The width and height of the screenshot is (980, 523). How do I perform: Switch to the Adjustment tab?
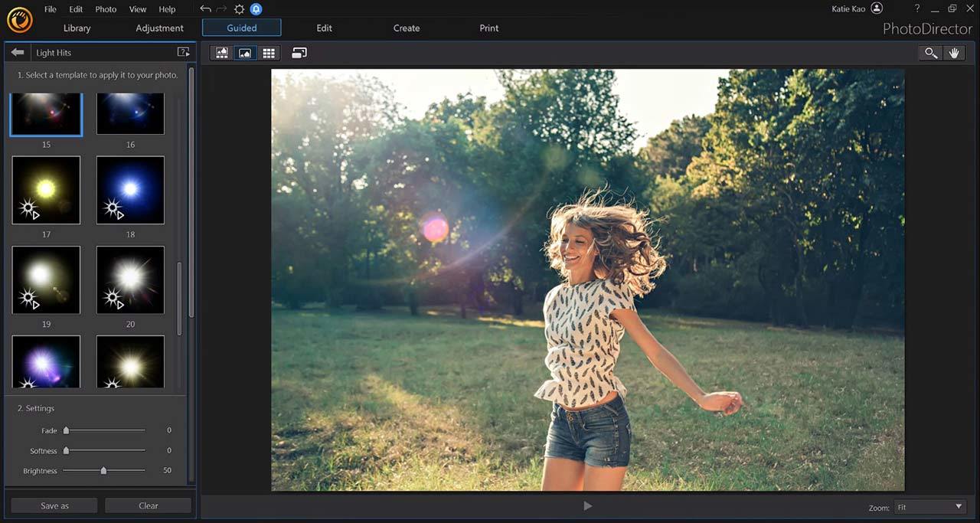click(x=159, y=28)
